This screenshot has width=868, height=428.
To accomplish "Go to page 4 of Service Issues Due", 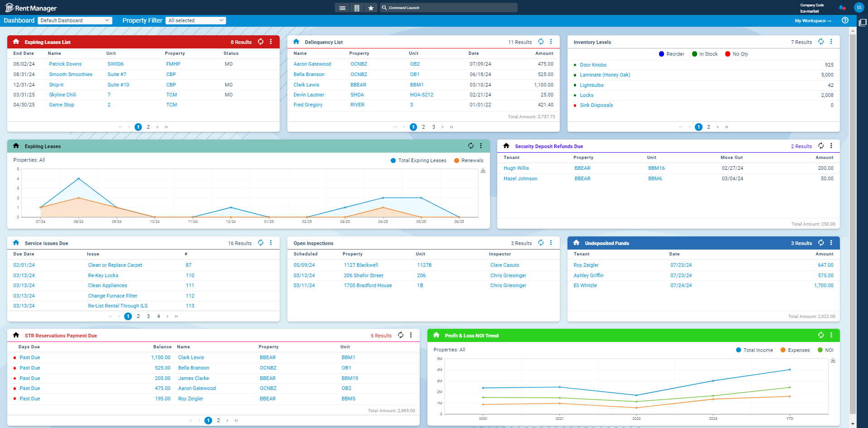I will pyautogui.click(x=159, y=316).
